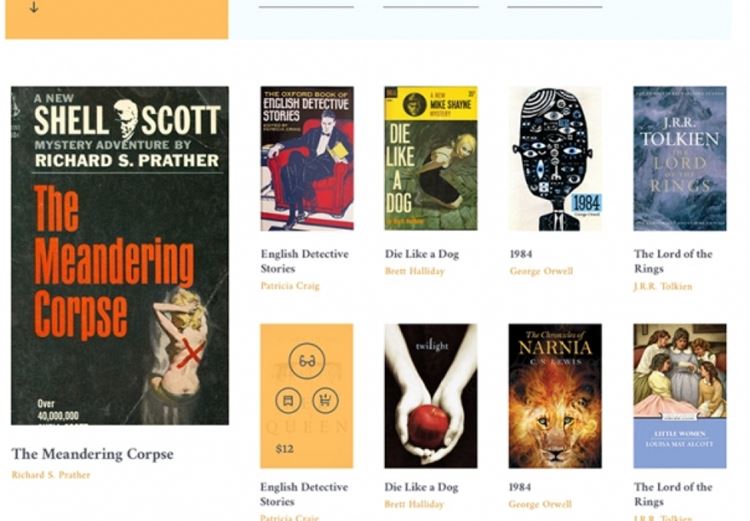Click the glasses quick-view icon

tap(307, 361)
